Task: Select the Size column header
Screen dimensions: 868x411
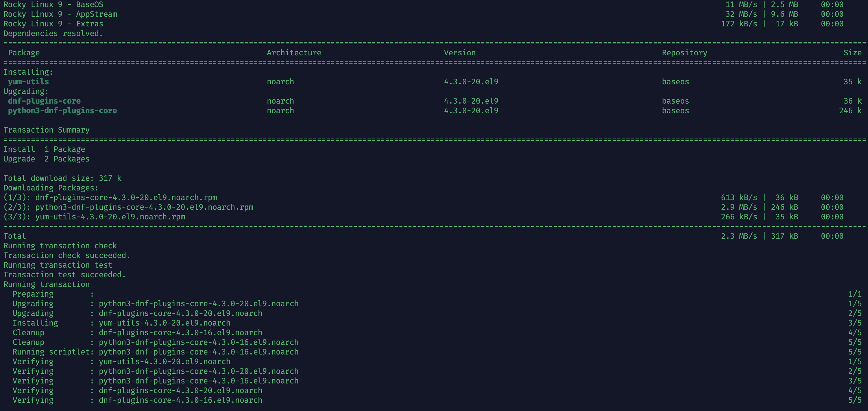Action: click(852, 53)
